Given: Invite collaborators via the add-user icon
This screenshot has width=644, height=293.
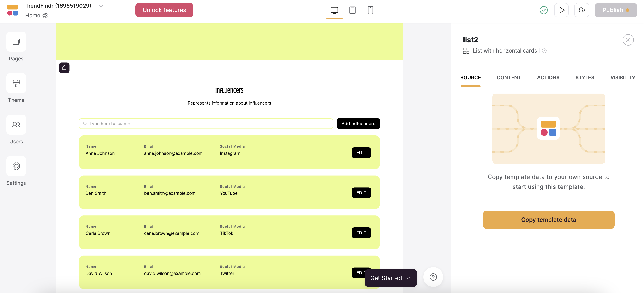Looking at the screenshot, I should click(x=582, y=10).
